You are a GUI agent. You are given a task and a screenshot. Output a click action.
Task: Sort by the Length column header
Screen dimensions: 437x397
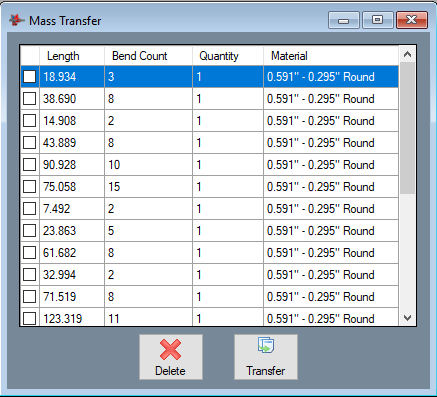pyautogui.click(x=72, y=56)
